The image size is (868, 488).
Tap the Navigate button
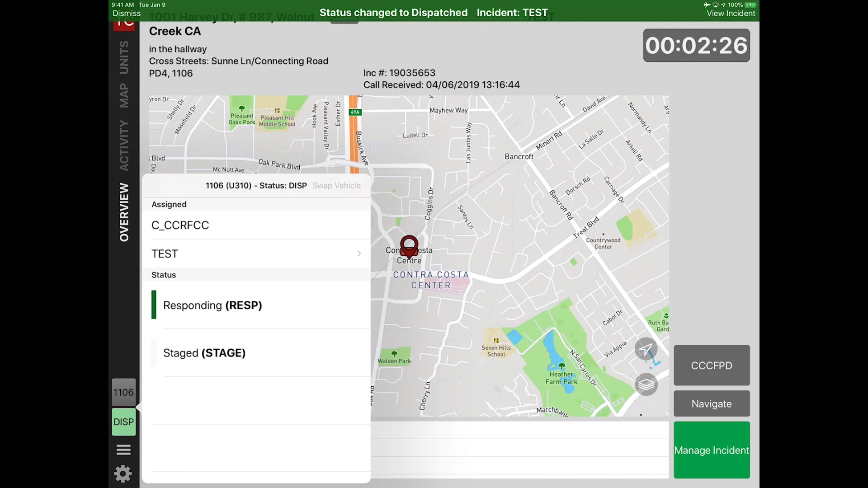711,404
